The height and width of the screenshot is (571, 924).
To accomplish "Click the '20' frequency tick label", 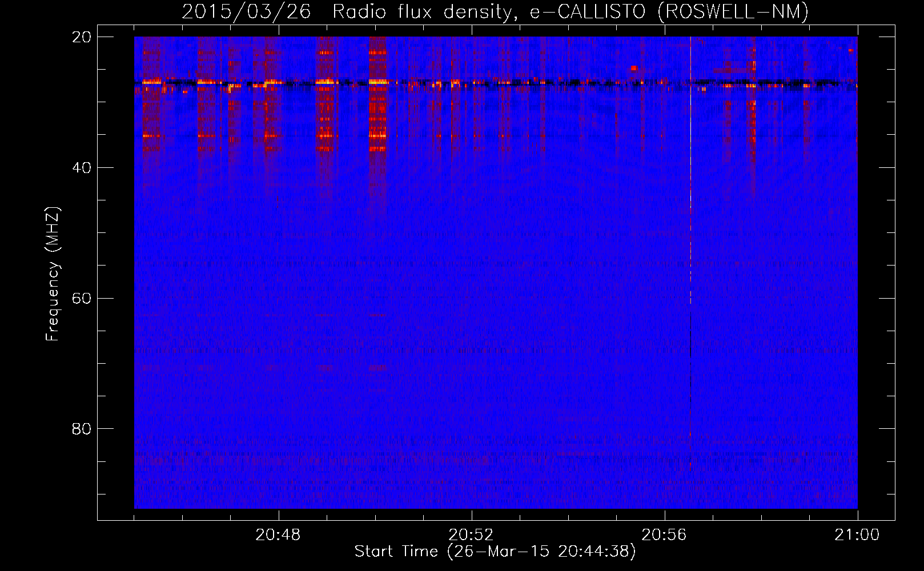I will pos(82,37).
